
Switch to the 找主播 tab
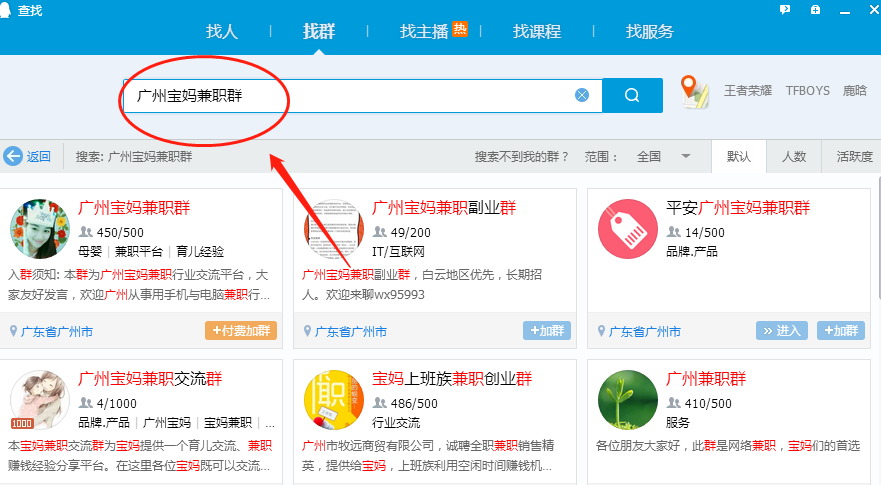click(x=424, y=31)
